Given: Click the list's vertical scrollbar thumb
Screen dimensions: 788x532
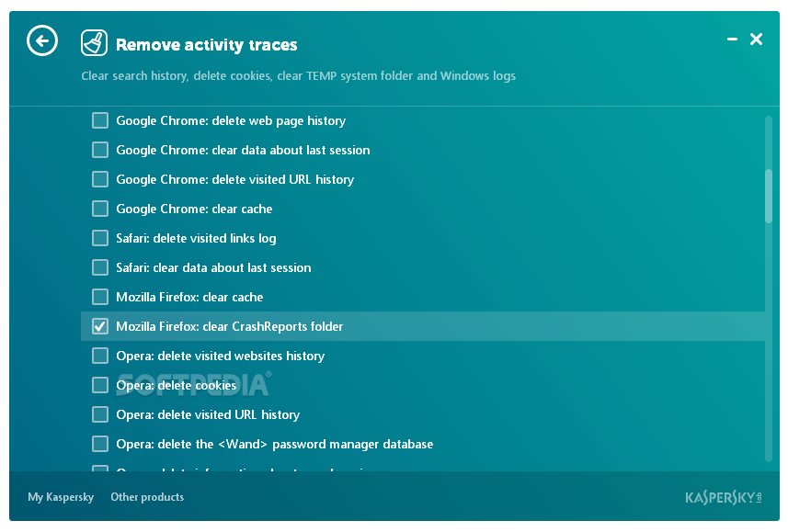Looking at the screenshot, I should point(769,196).
